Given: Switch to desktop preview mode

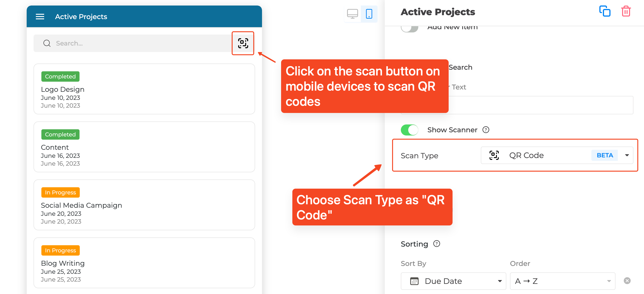Looking at the screenshot, I should pos(353,14).
